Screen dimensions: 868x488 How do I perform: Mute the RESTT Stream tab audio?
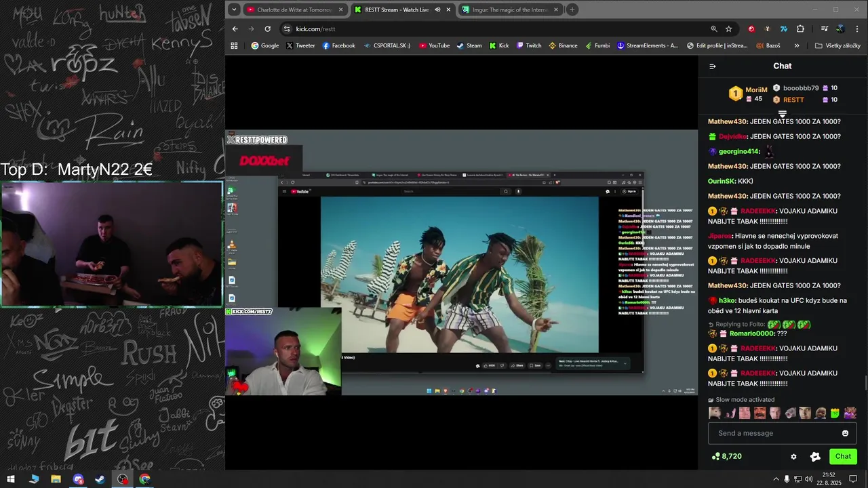pos(437,9)
